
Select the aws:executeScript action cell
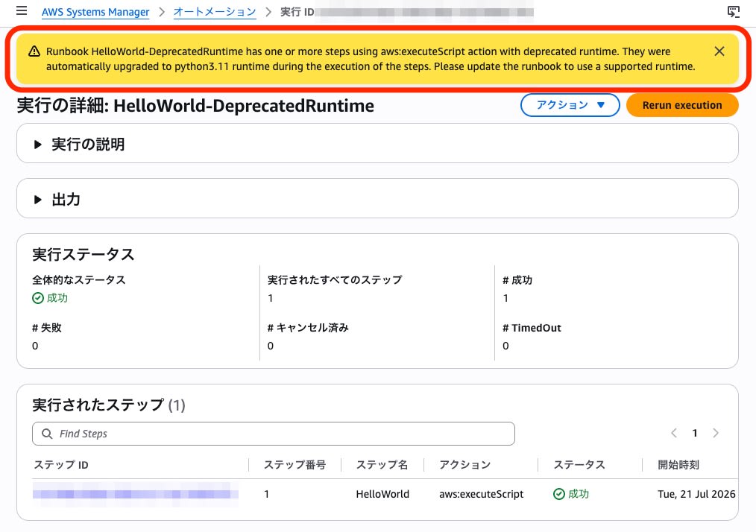point(481,494)
